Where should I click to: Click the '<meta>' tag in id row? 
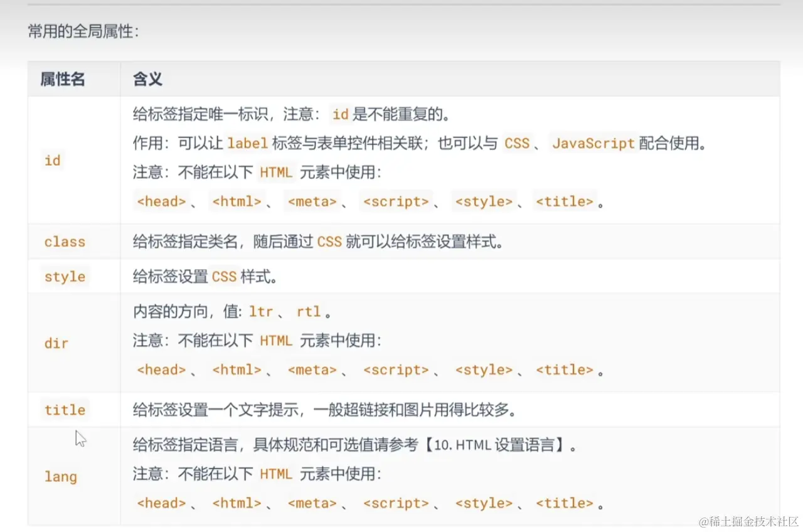pos(312,201)
